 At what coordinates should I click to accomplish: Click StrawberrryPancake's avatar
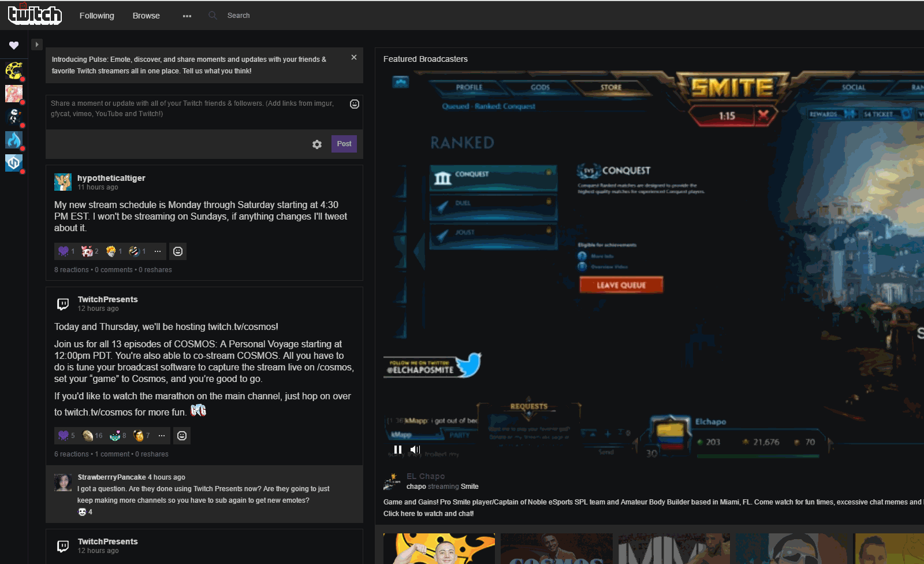(63, 483)
